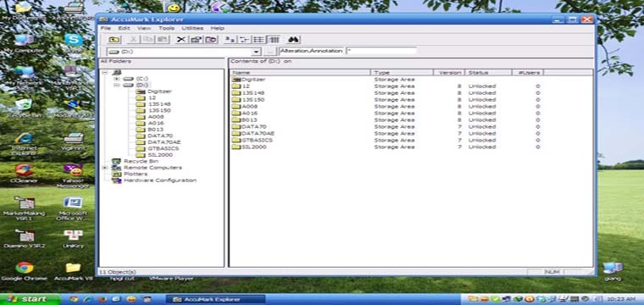This screenshot has height=305, width=644.
Task: Toggle the details view button
Action: [x=274, y=40]
